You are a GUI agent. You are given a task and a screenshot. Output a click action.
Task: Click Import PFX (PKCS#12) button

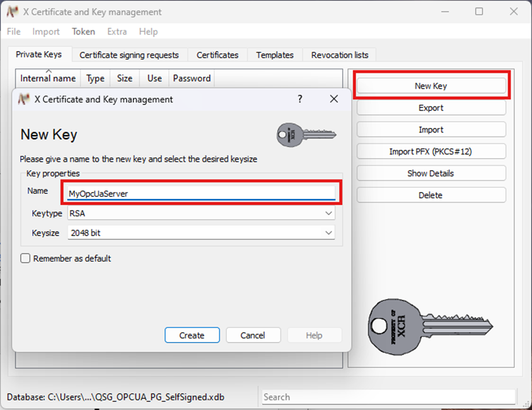[431, 152]
